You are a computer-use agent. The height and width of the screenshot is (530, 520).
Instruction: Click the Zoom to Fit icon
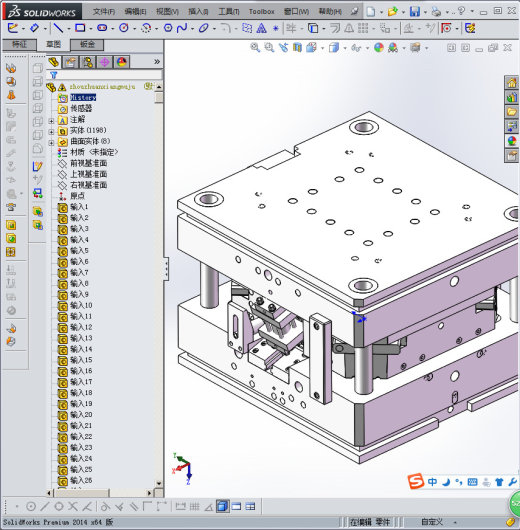(255, 48)
